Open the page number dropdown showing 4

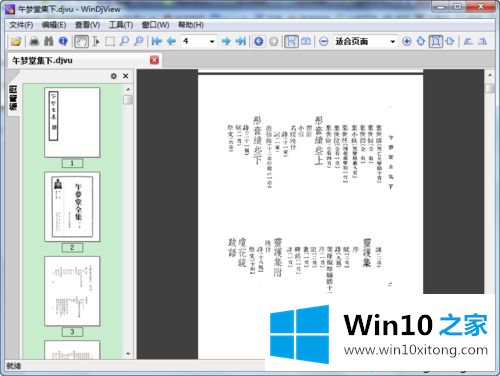point(212,42)
